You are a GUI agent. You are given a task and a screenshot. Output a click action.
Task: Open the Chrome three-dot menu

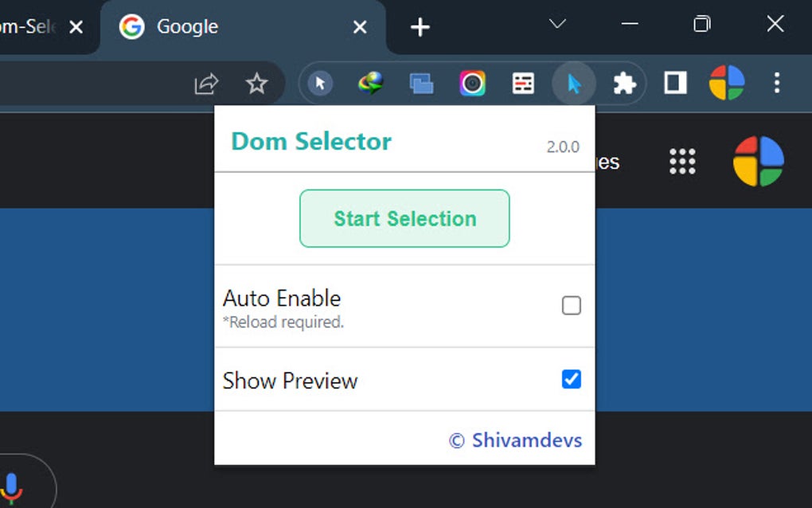coord(776,83)
